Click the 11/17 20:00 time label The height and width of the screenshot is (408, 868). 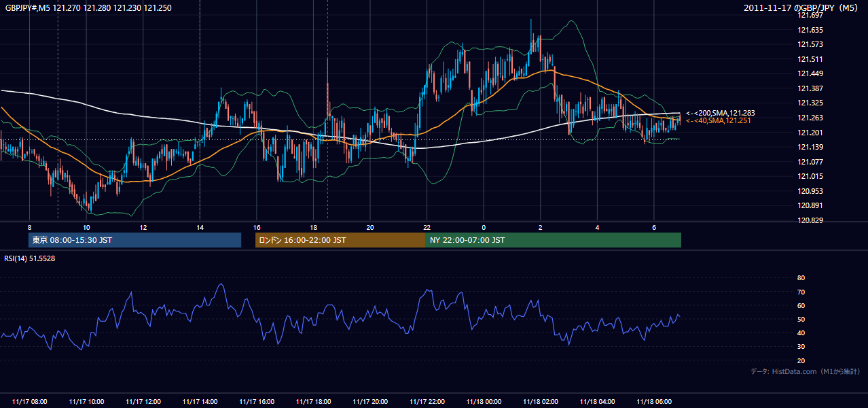click(x=370, y=401)
